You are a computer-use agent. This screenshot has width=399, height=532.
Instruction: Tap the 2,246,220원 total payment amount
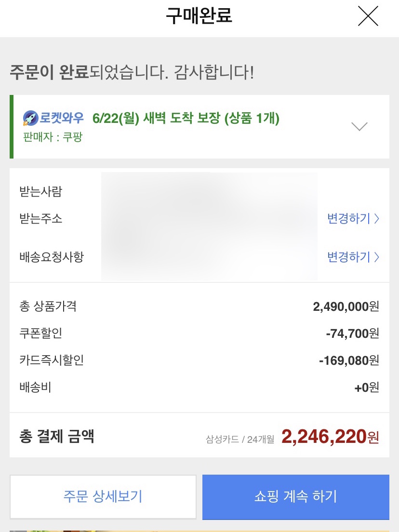coord(330,437)
